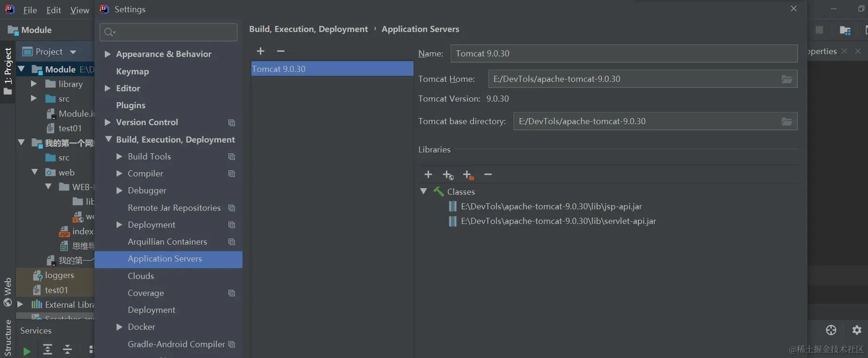
Task: Open Plugins settings page
Action: [x=131, y=105]
